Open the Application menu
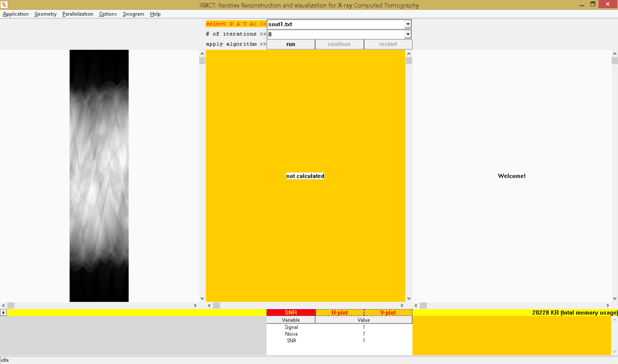This screenshot has width=618, height=364. coord(16,14)
